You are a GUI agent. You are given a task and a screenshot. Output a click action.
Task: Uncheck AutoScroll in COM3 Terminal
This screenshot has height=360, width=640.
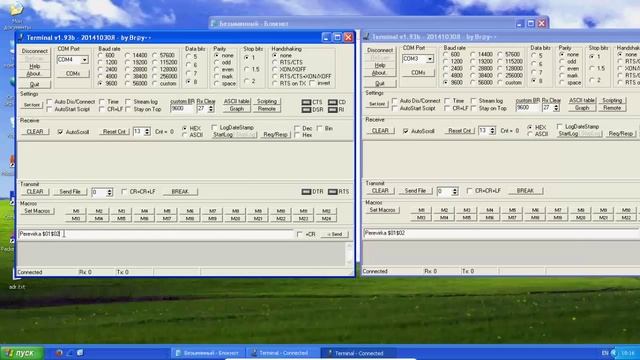[406, 131]
